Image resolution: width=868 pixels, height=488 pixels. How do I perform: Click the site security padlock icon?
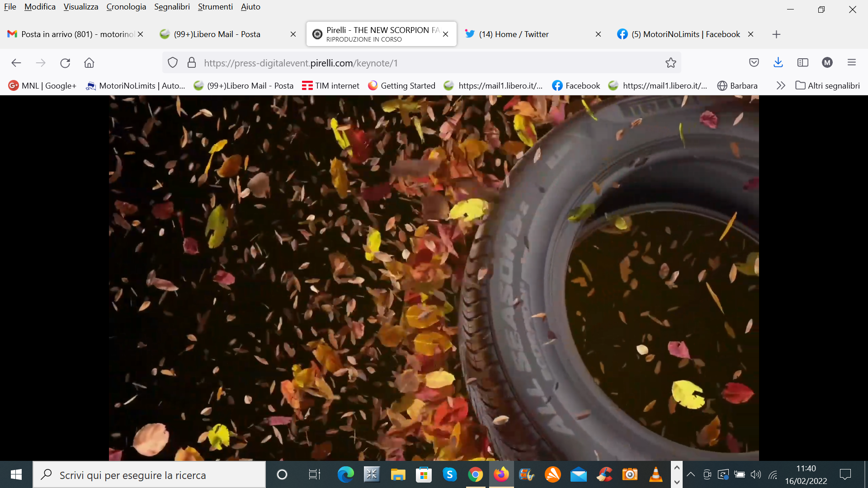[192, 63]
